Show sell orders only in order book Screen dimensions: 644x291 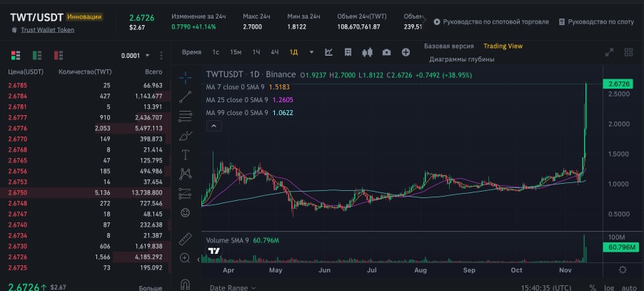59,55
